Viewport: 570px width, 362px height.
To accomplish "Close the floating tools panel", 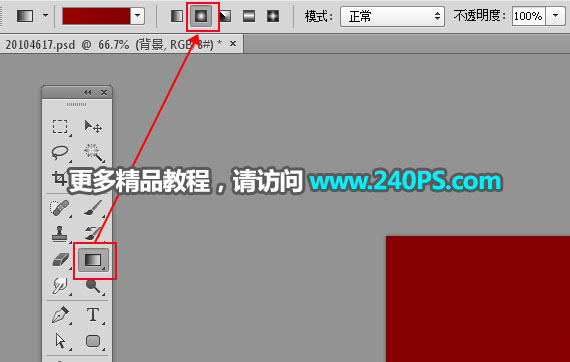I will coord(104,93).
